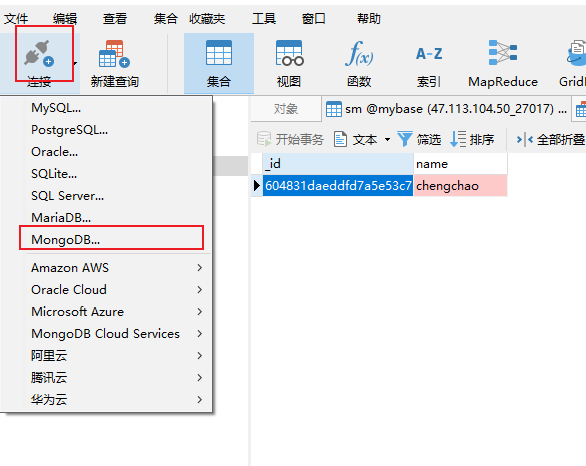The width and height of the screenshot is (586, 466).
Task: Choose SQLite... connection type
Action: [x=107, y=174]
